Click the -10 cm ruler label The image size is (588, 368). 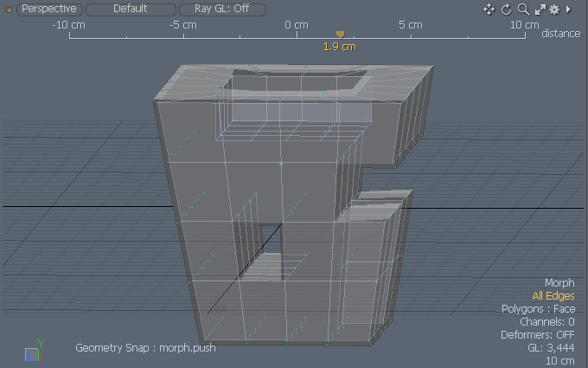tap(69, 25)
